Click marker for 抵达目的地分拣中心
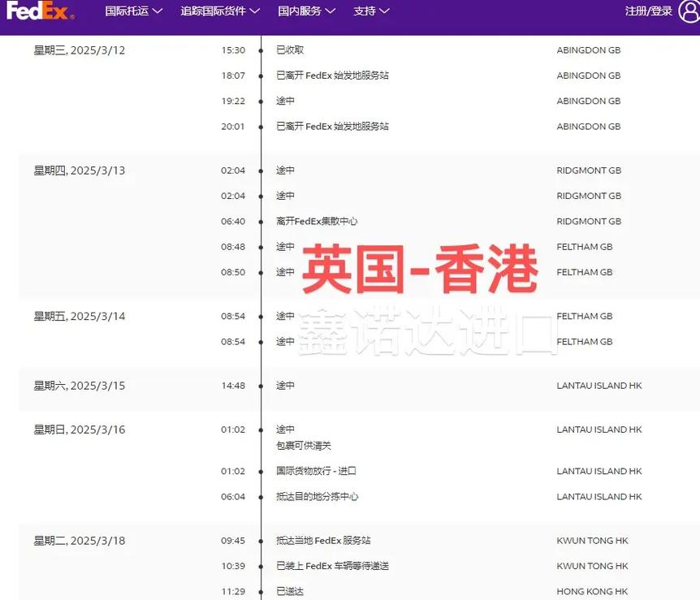 click(x=260, y=496)
